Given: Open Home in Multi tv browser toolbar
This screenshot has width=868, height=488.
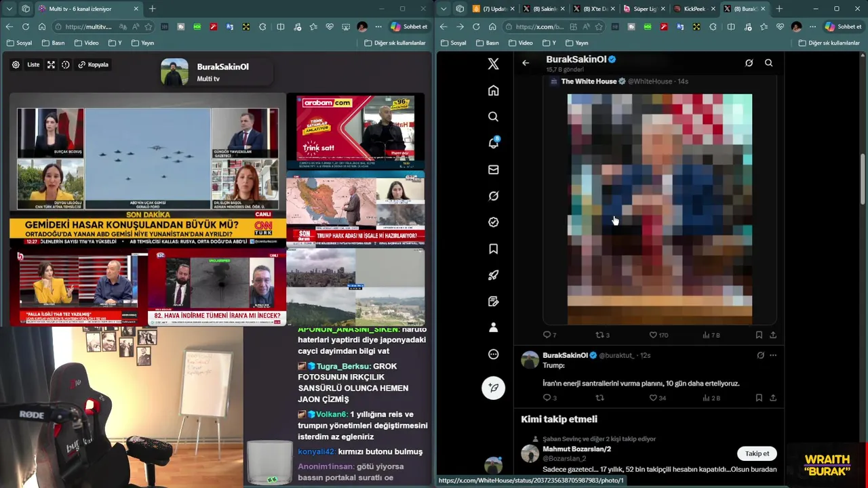Looking at the screenshot, I should point(42,26).
